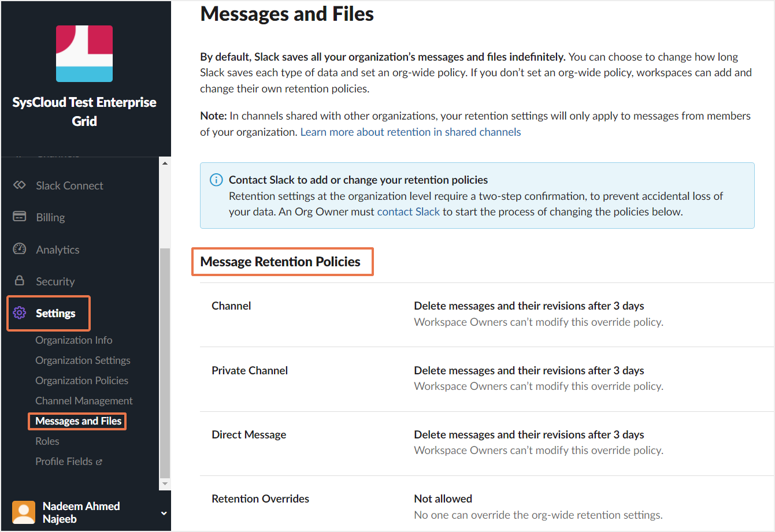Screen dimensions: 775x532
Task: Open Channel Management
Action: point(84,401)
